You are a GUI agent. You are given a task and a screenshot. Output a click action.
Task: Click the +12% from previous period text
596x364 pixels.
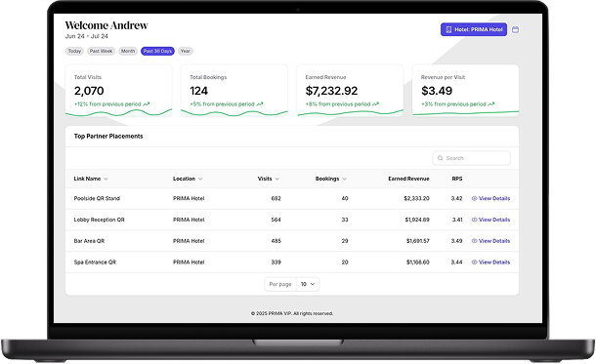pyautogui.click(x=107, y=104)
